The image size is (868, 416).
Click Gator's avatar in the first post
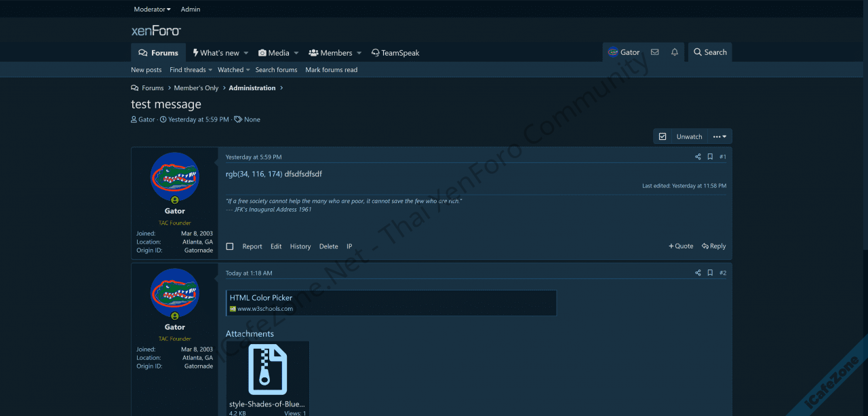coord(175,176)
